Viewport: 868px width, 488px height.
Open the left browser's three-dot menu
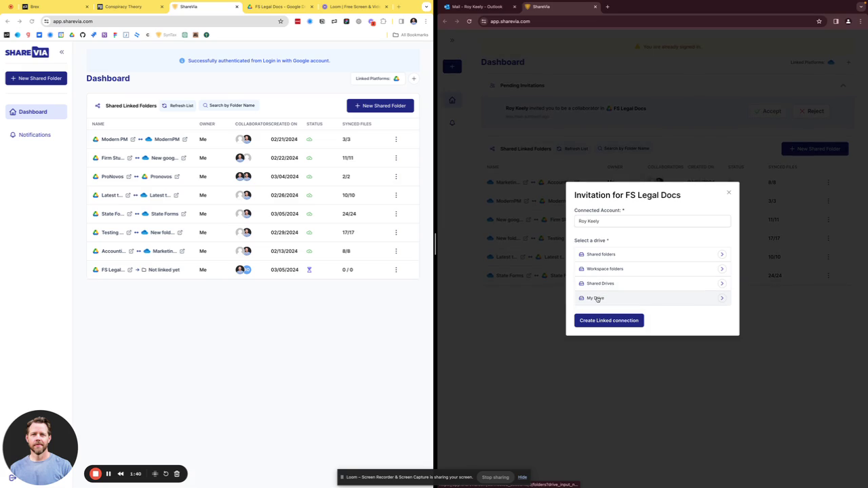426,21
